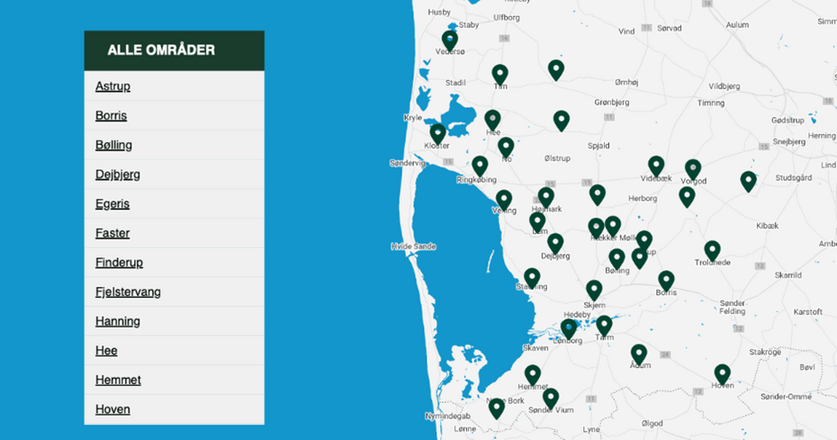Choose Finderup from the area list

(x=119, y=263)
